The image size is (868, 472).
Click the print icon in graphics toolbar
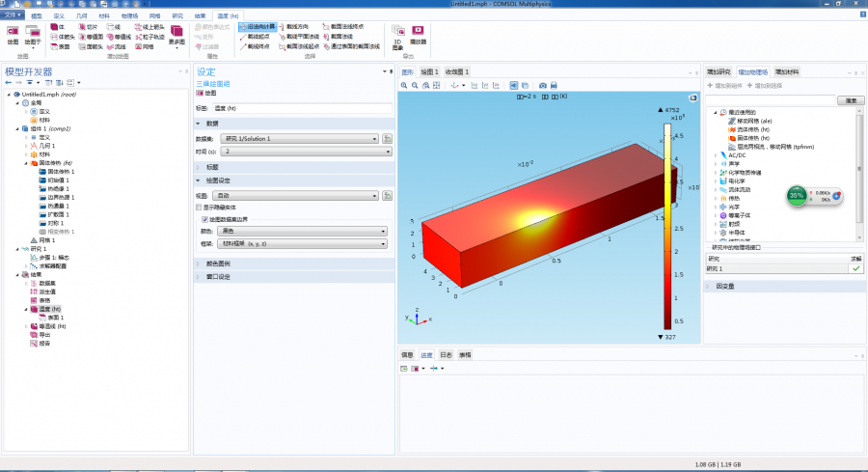(554, 85)
